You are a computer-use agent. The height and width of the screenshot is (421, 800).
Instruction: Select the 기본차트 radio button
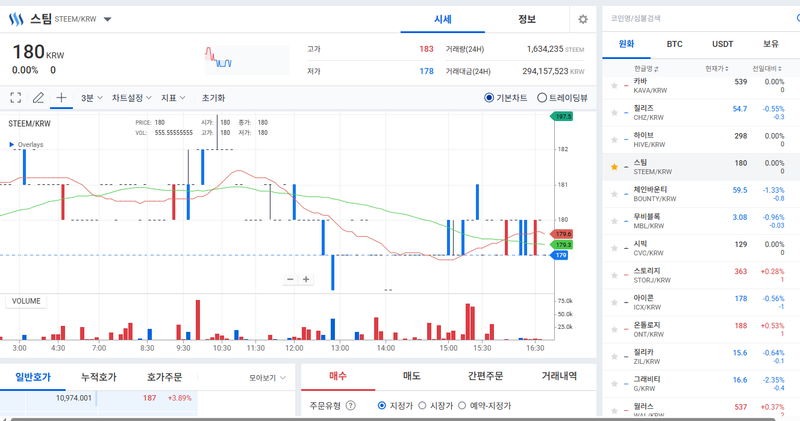[x=489, y=97]
